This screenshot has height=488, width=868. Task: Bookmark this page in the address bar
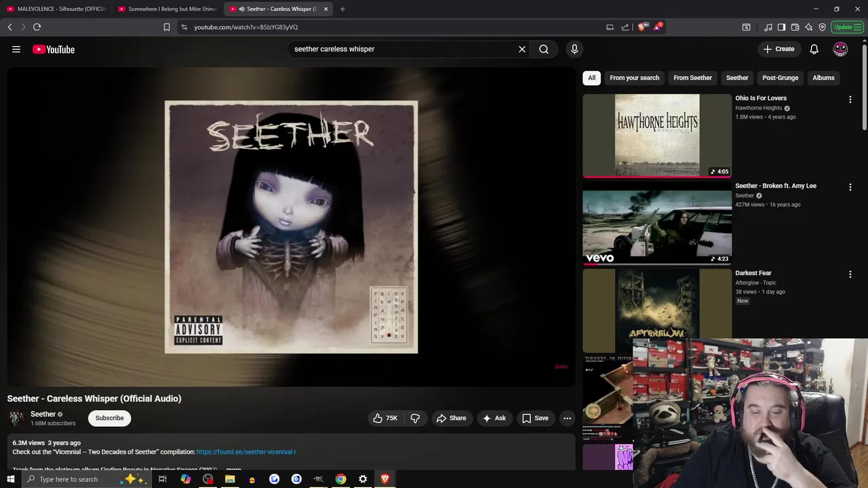(166, 27)
